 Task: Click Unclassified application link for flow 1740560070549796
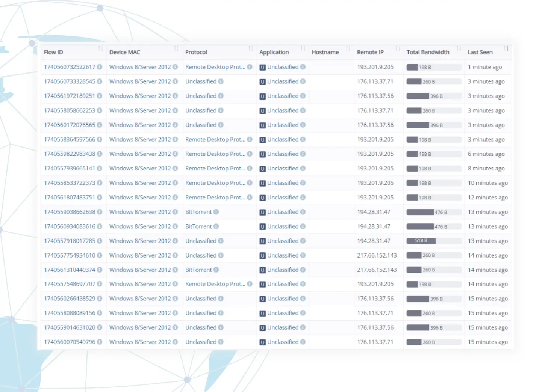[283, 342]
